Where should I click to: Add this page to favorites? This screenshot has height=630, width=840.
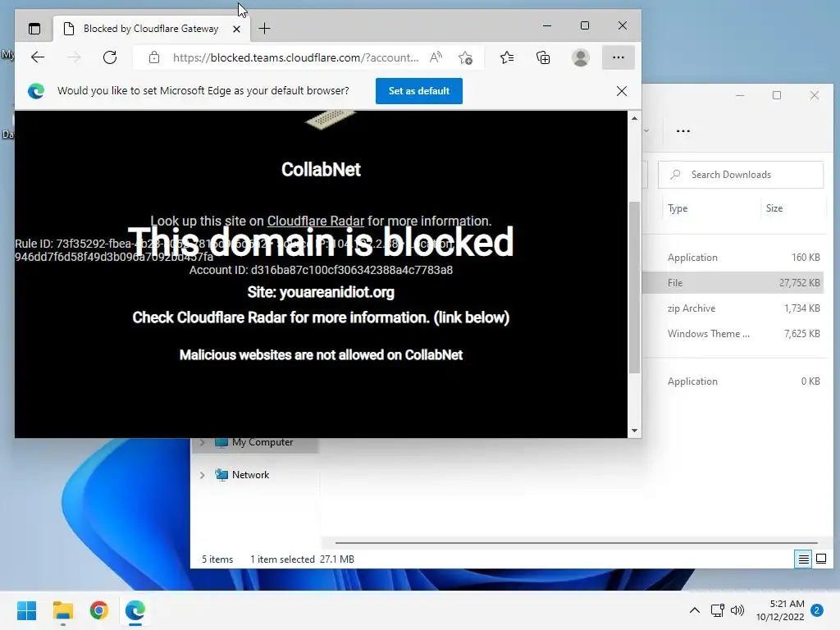465,57
